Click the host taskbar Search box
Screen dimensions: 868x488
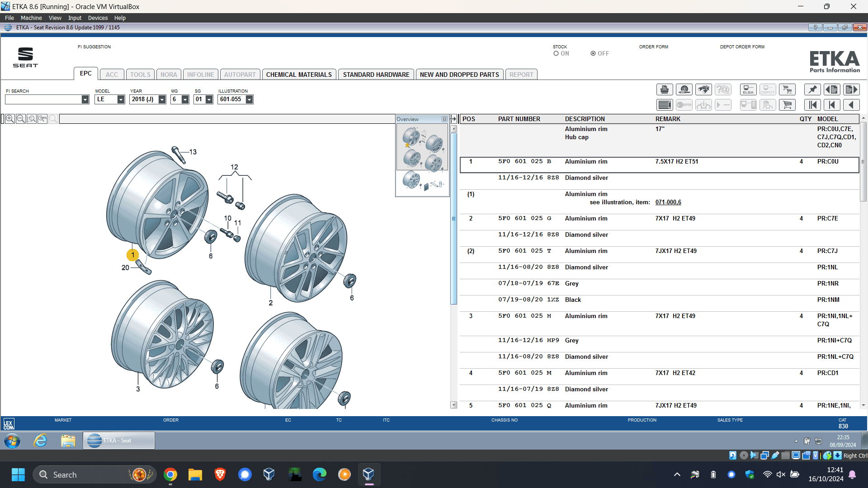[94, 474]
